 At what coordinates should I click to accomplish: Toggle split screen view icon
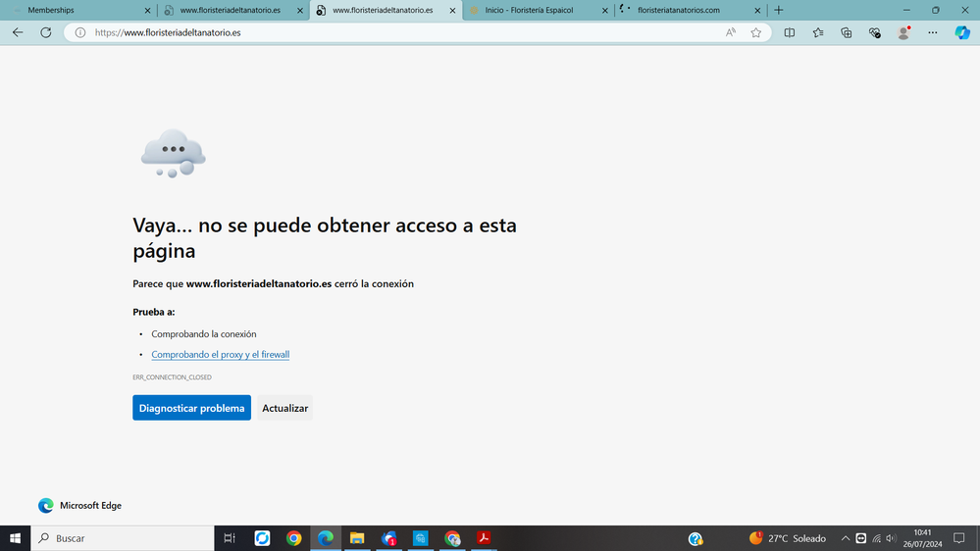(790, 32)
